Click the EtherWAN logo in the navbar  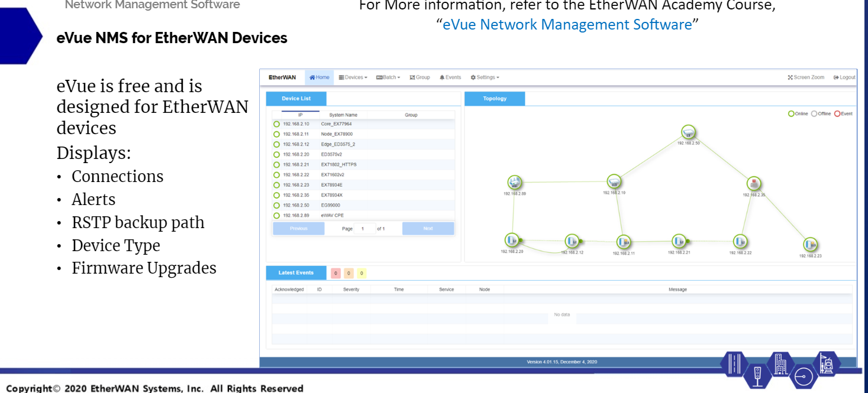pos(282,77)
